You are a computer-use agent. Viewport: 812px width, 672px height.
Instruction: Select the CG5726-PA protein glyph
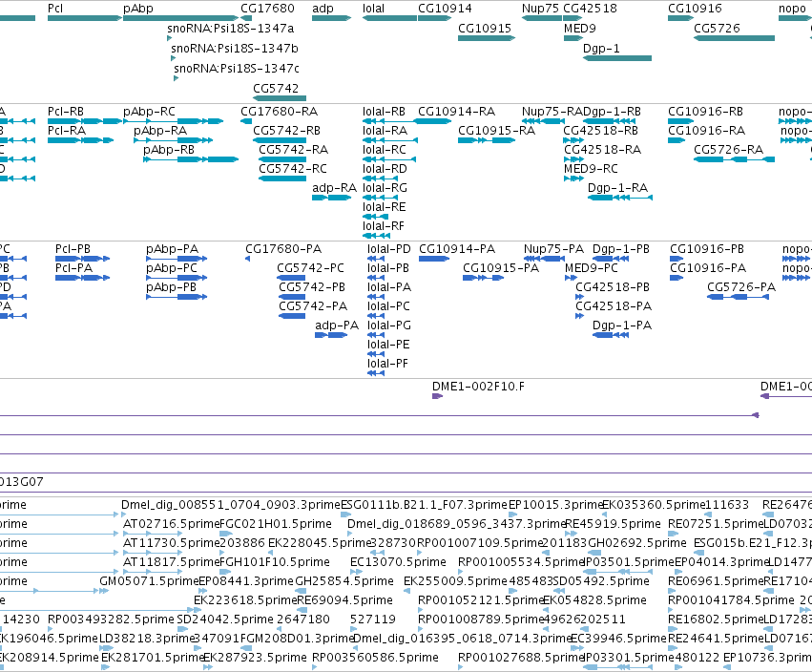click(738, 297)
